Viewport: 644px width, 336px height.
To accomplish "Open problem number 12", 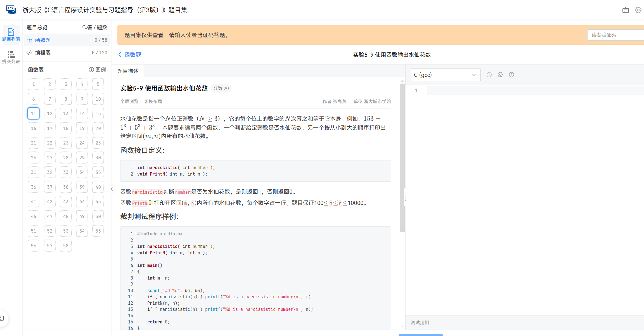I will pos(50,113).
